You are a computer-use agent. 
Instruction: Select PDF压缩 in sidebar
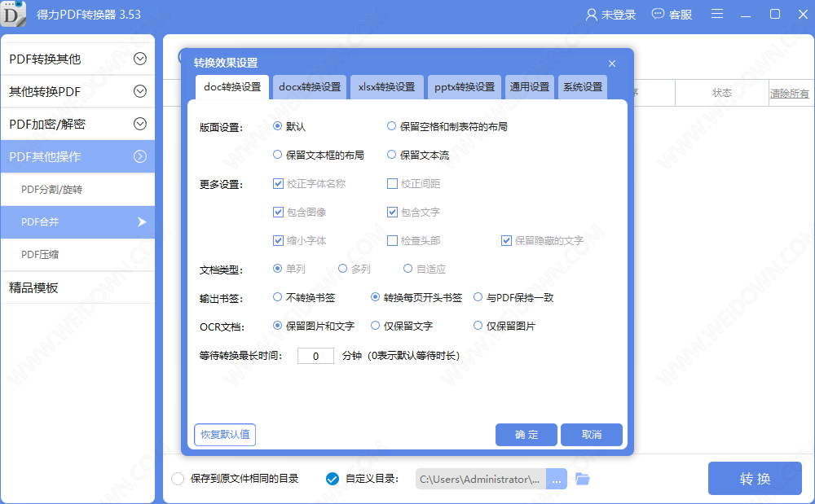pyautogui.click(x=77, y=254)
